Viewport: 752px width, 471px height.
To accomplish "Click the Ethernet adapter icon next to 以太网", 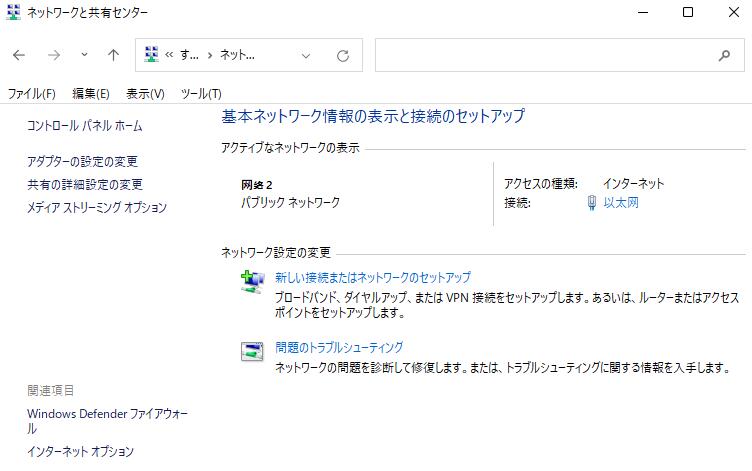I will coord(592,203).
